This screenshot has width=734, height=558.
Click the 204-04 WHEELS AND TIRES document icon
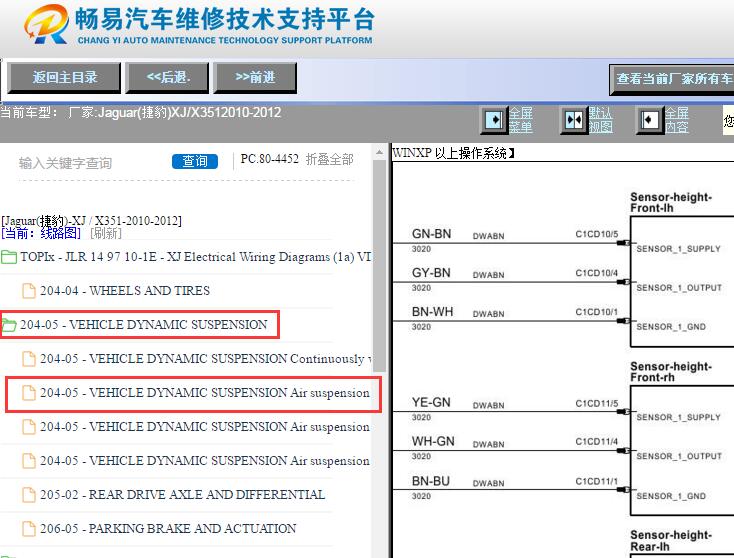click(x=29, y=291)
